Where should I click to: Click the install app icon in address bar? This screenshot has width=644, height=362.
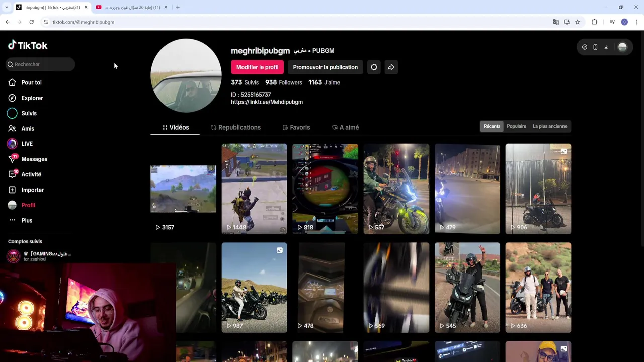click(x=567, y=22)
